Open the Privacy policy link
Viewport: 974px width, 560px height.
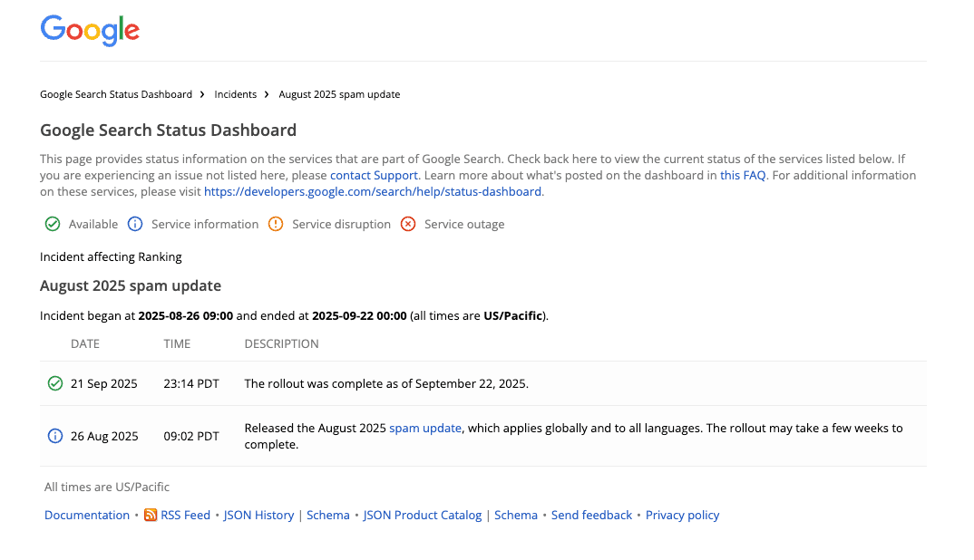(682, 515)
